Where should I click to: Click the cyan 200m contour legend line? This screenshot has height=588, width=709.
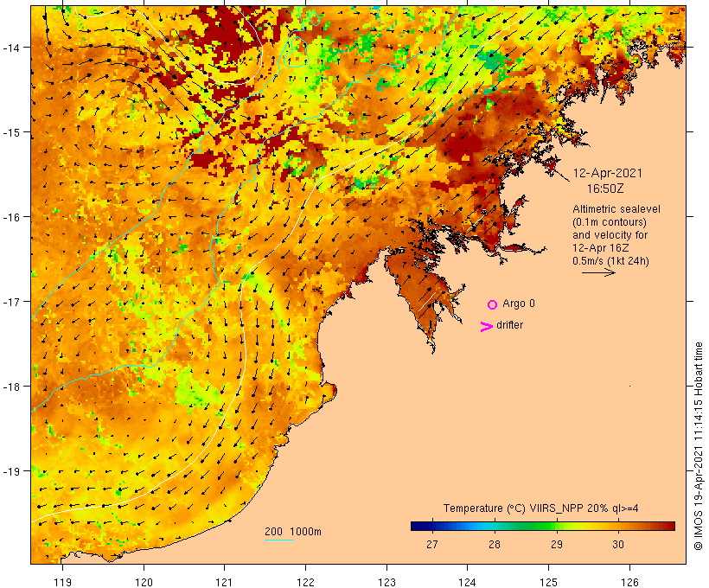point(278,540)
